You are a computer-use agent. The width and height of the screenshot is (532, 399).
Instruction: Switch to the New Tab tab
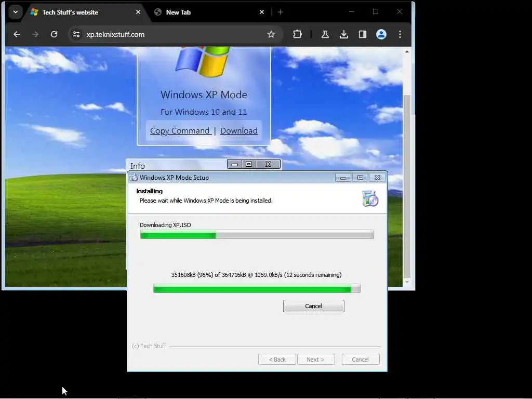(207, 12)
